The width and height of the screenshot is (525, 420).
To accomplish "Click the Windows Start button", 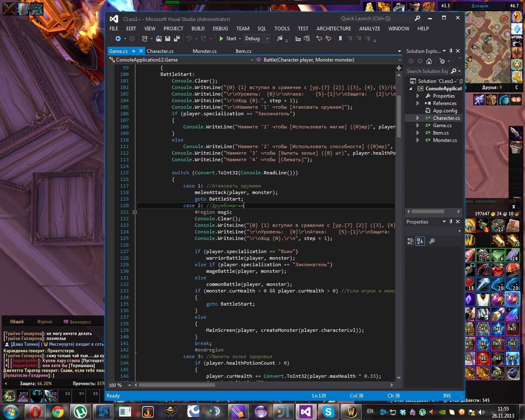I will [11, 411].
